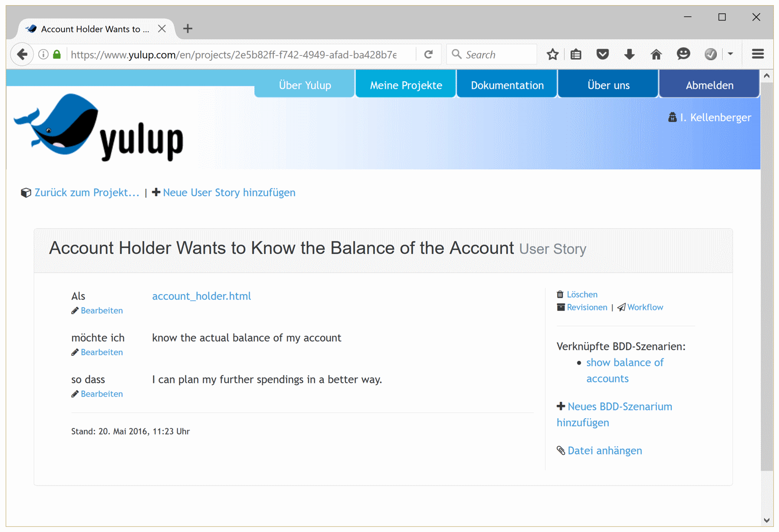Open site information via the info icon
Viewport: 779px width, 532px height.
43,54
